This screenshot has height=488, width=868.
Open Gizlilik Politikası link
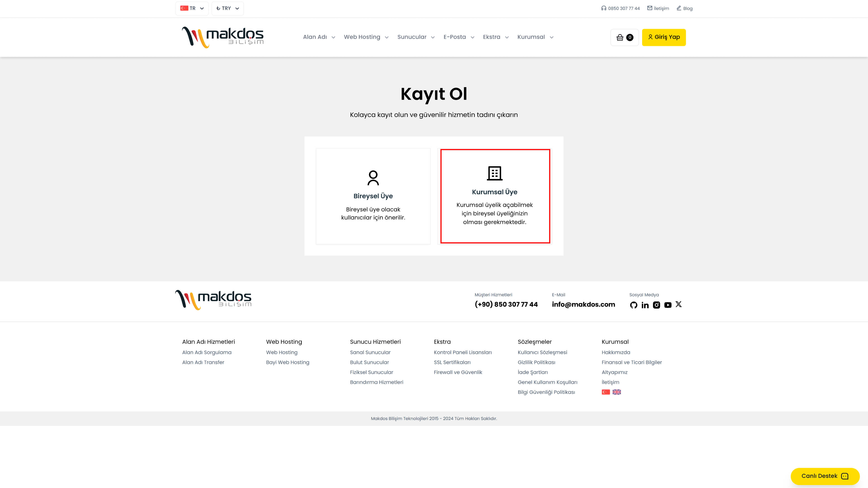click(536, 362)
